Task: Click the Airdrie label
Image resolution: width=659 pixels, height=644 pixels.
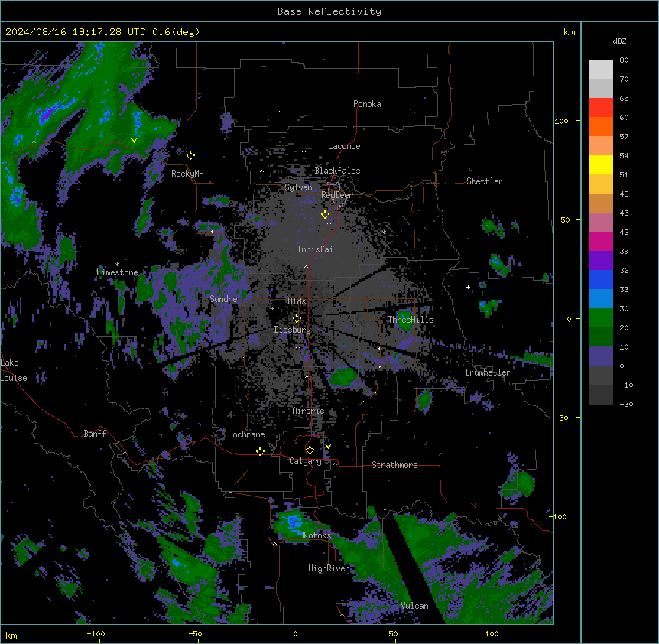Action: click(308, 411)
